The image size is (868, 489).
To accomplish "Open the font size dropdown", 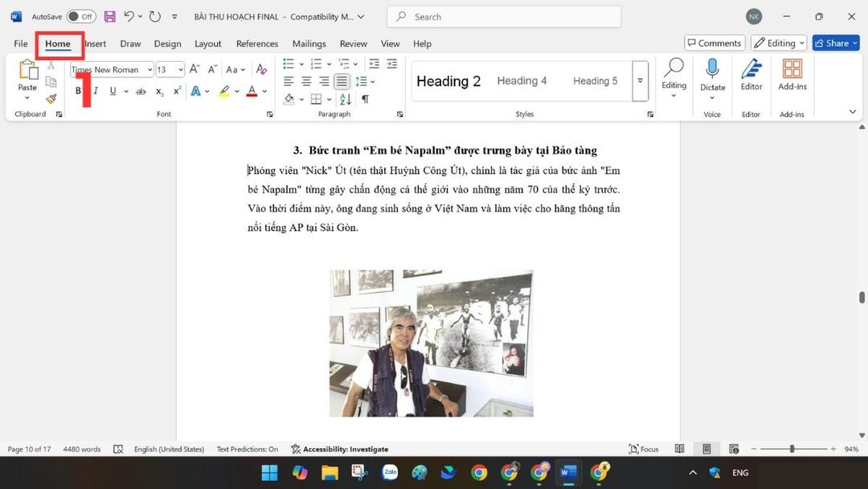I will (x=181, y=69).
